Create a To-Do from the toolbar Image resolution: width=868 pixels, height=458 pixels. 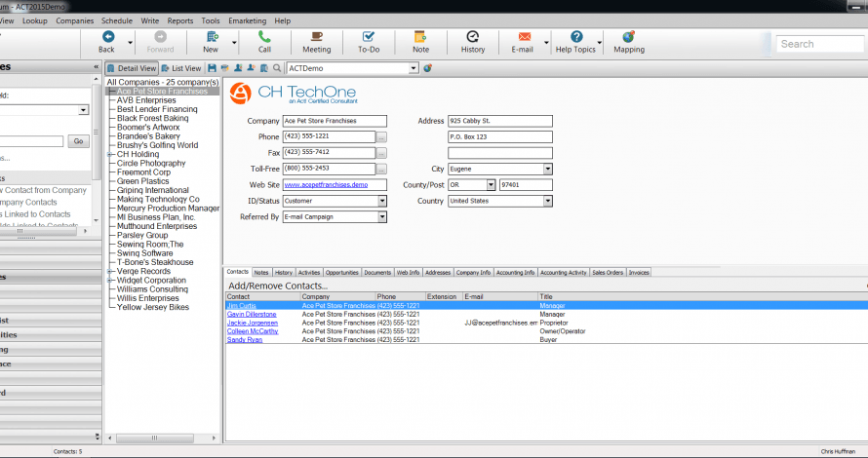pos(368,36)
